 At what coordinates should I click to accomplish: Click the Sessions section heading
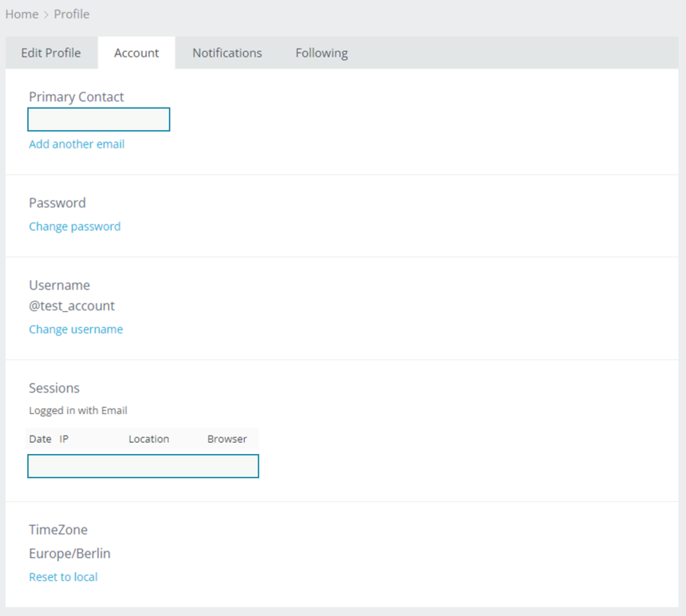pos(54,388)
